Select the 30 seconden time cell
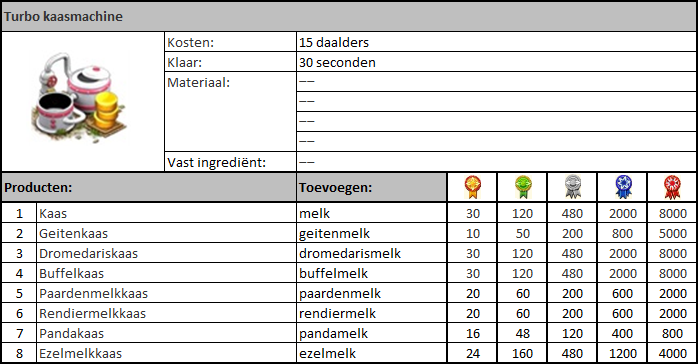698x364 pixels. [496, 62]
